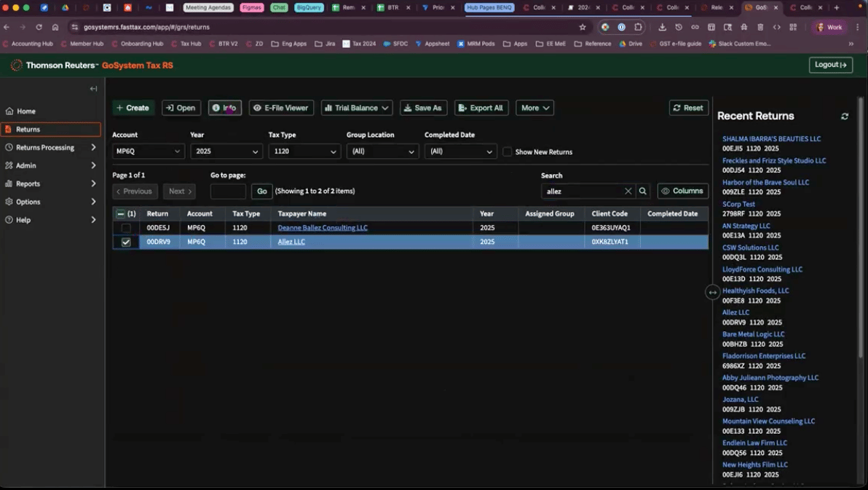Click Save As button

(424, 108)
